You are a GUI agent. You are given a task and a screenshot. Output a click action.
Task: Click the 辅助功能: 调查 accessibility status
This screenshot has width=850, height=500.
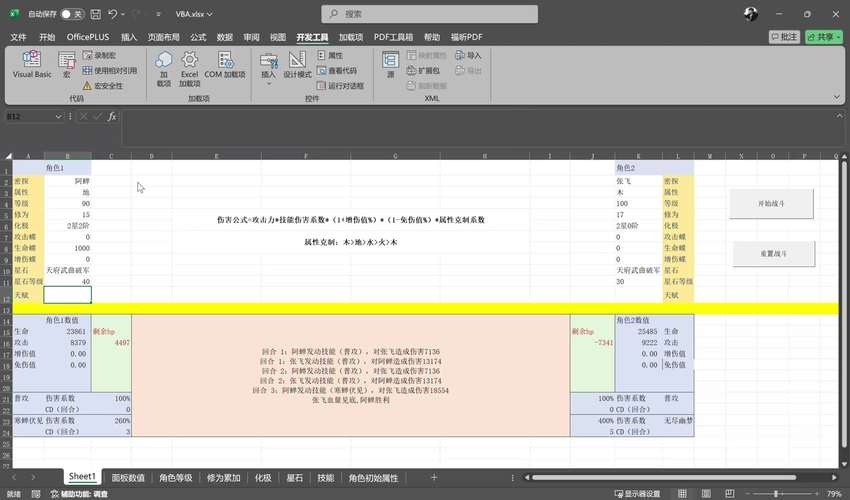tap(79, 494)
